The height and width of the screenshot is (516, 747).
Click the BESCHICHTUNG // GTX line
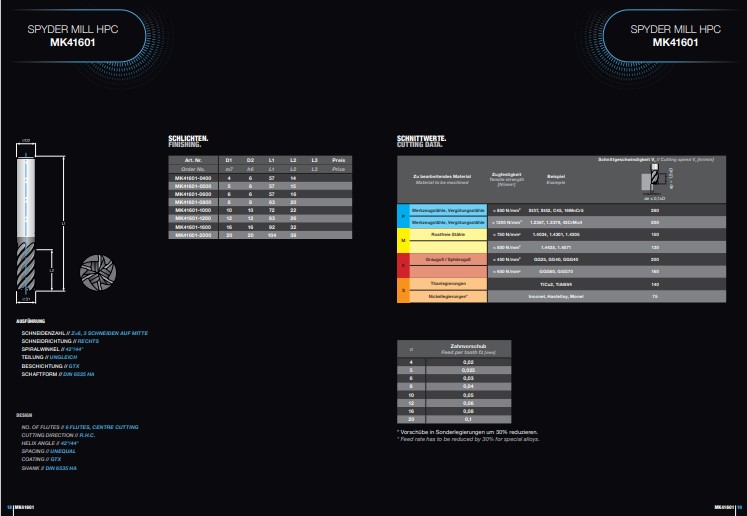coord(50,366)
